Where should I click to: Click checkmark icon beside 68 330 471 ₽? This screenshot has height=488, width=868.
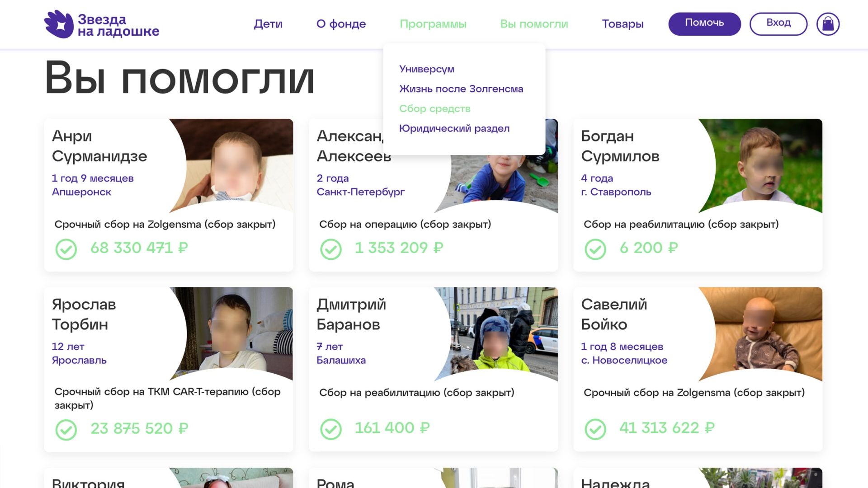click(66, 249)
